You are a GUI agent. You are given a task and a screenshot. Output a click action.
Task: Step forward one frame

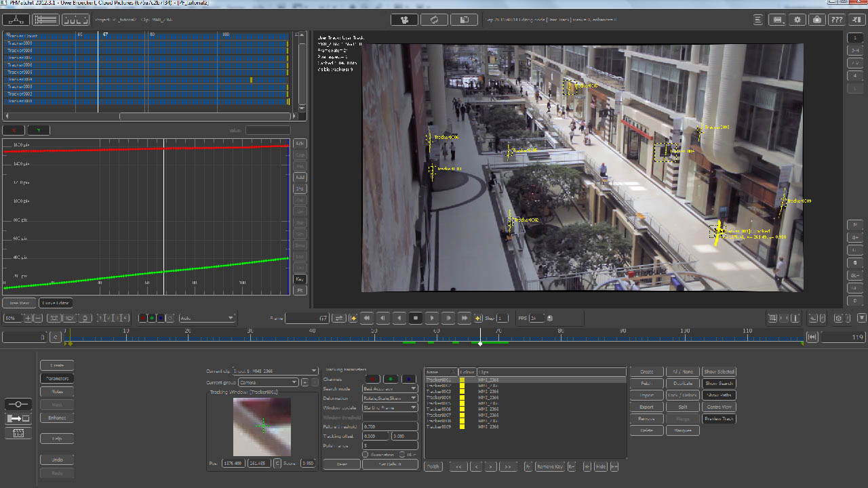[x=448, y=318]
